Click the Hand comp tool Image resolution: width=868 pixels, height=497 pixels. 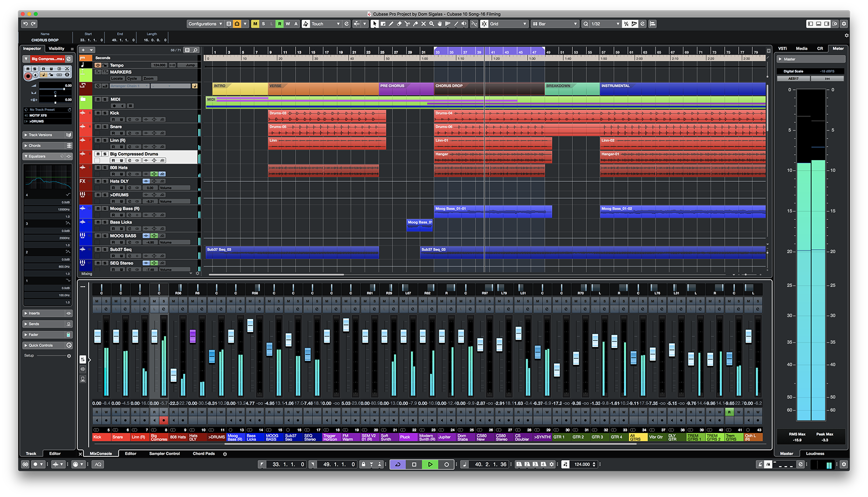pyautogui.click(x=440, y=24)
